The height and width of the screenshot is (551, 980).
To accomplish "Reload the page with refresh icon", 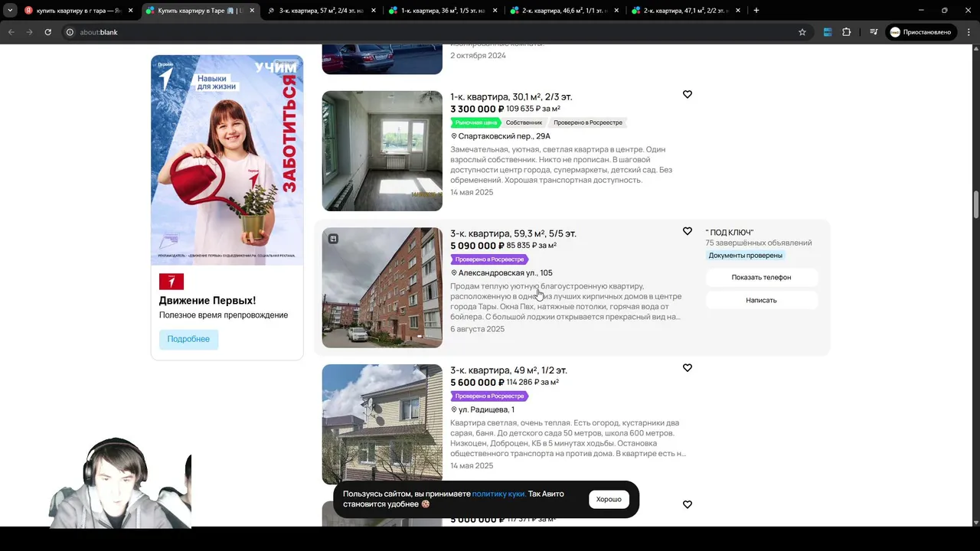I will 47,32.
